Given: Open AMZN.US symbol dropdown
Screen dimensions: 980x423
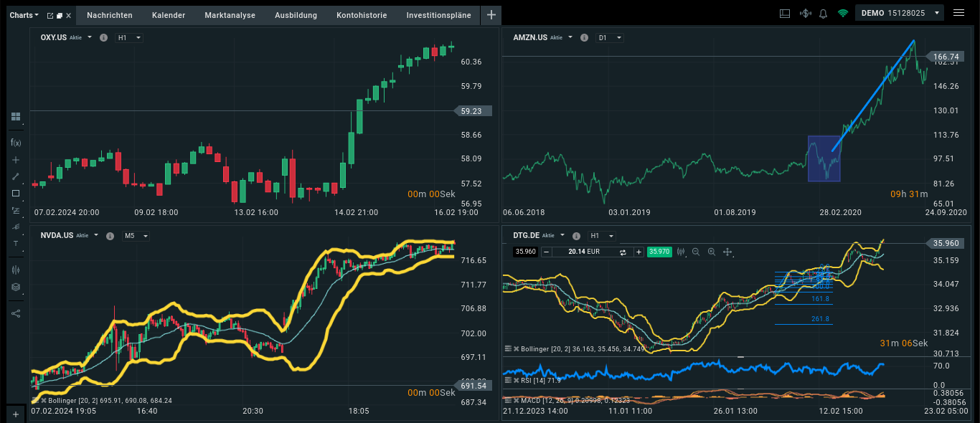Looking at the screenshot, I should [x=570, y=37].
